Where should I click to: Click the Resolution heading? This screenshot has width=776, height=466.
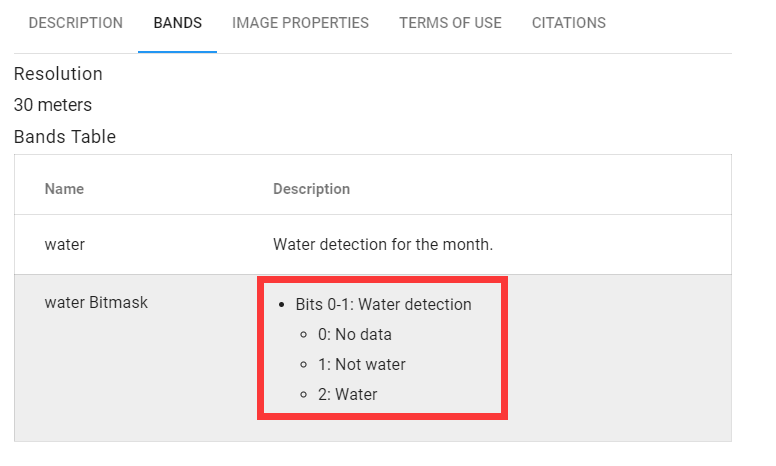point(58,74)
